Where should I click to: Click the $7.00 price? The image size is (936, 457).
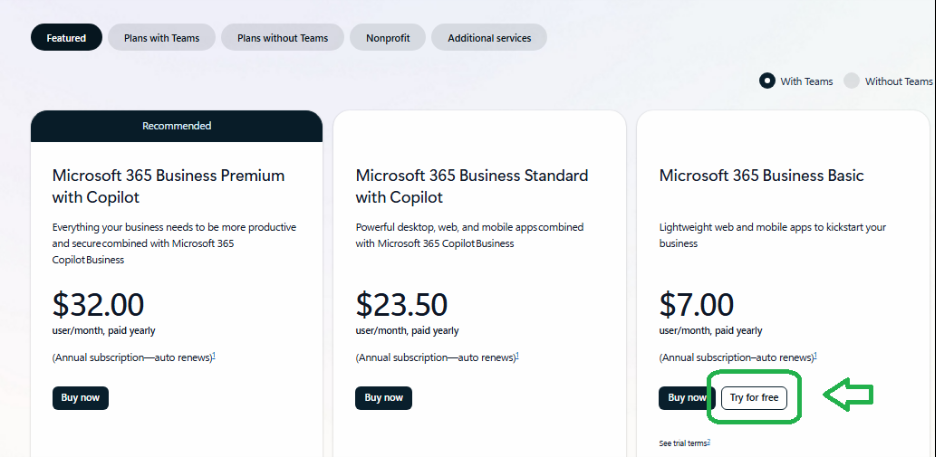click(x=696, y=305)
